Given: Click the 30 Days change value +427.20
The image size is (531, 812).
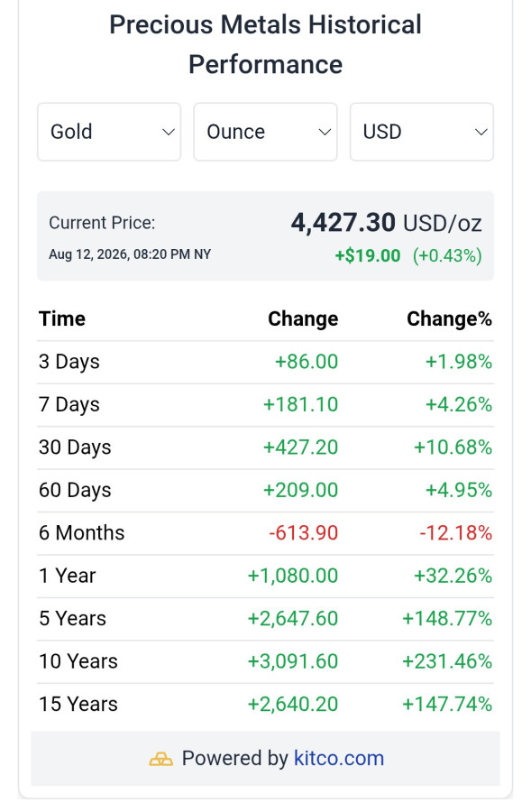Looking at the screenshot, I should coord(301,448).
